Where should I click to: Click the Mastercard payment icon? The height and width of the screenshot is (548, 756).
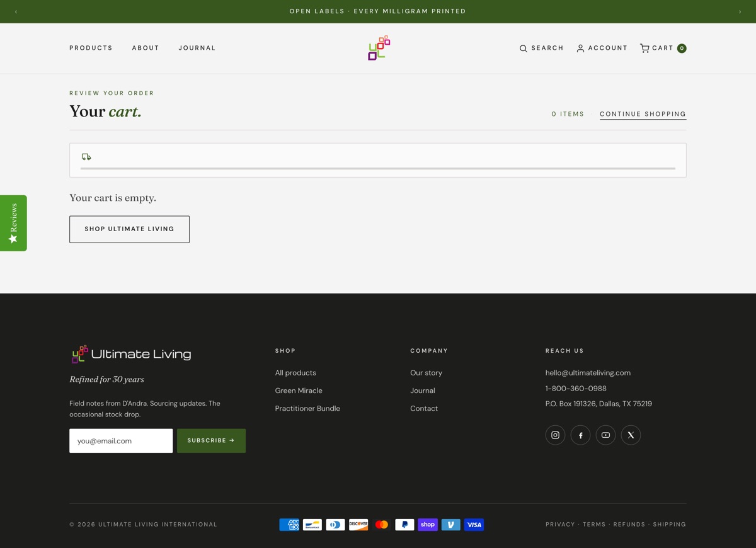[381, 525]
